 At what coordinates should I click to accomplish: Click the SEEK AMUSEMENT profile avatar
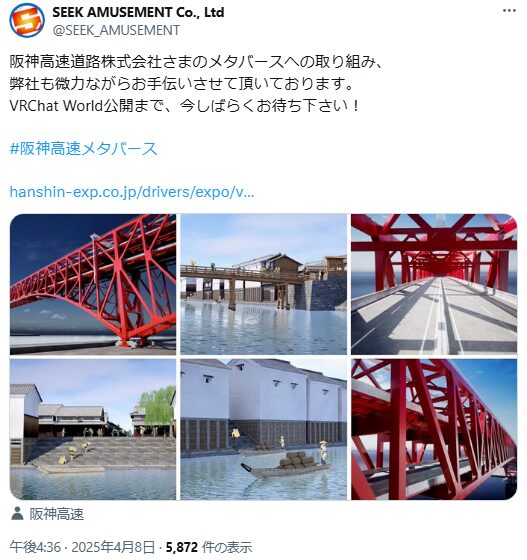click(27, 20)
